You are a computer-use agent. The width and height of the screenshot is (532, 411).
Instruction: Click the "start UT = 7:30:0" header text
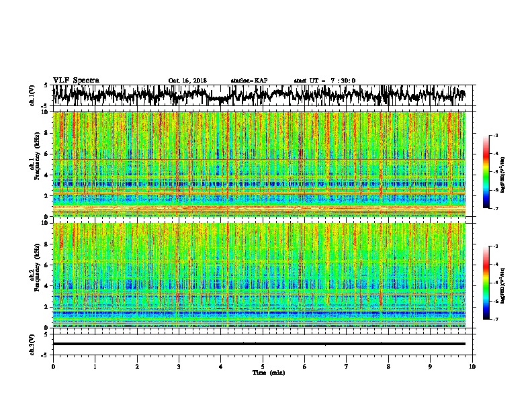pyautogui.click(x=324, y=81)
